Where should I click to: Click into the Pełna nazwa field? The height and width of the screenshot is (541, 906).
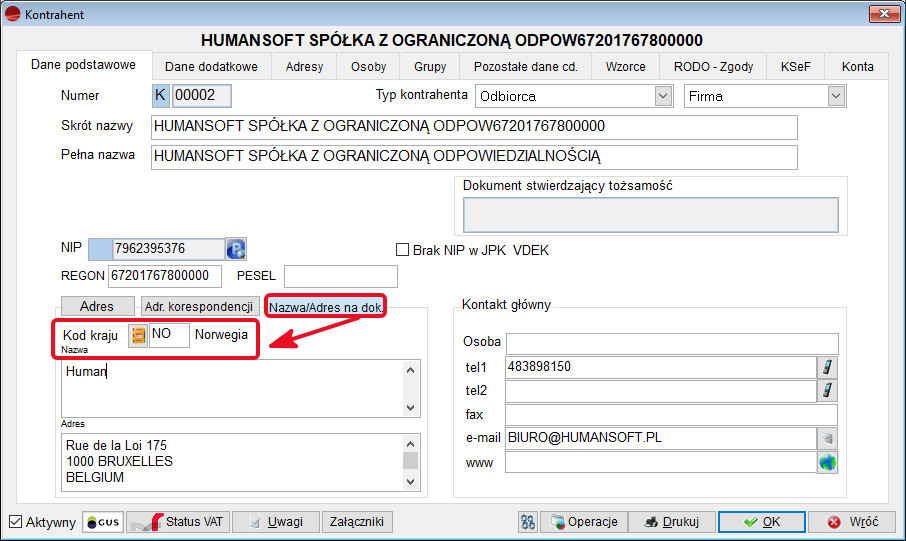coord(474,157)
